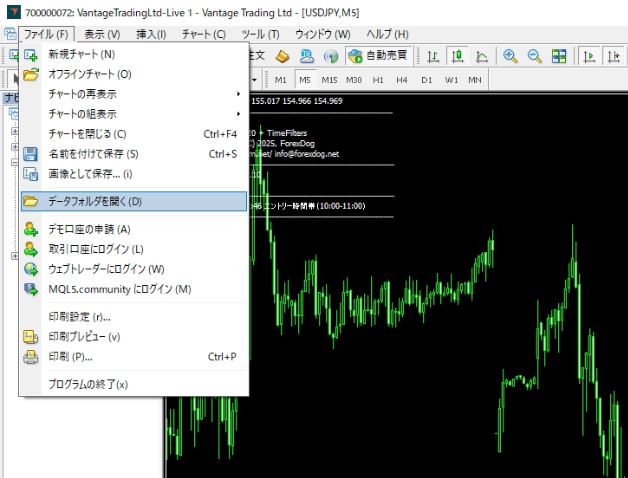Image resolution: width=628 pixels, height=478 pixels.
Task: Select the W1 timeframe
Action: 451,80
